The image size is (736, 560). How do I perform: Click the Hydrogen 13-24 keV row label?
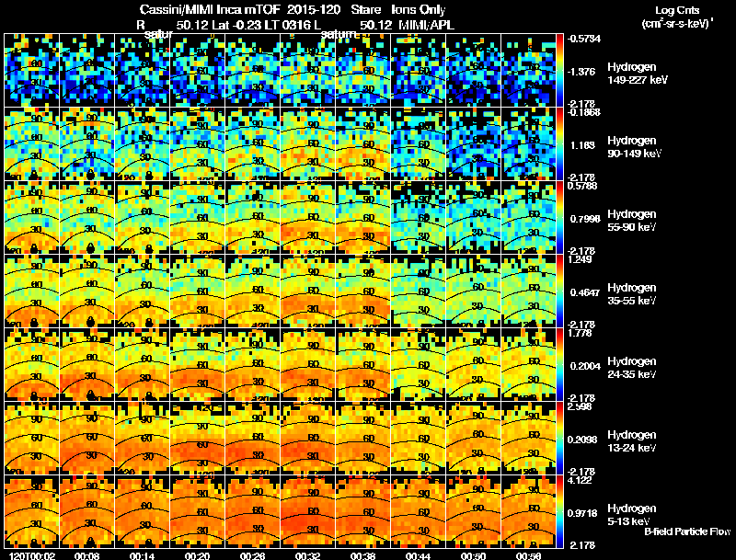(631, 441)
